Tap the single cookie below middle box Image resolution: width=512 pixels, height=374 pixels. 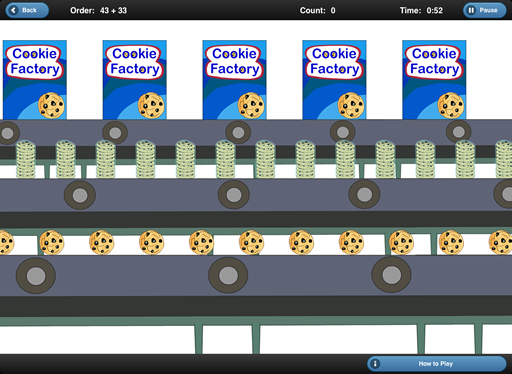[251, 242]
